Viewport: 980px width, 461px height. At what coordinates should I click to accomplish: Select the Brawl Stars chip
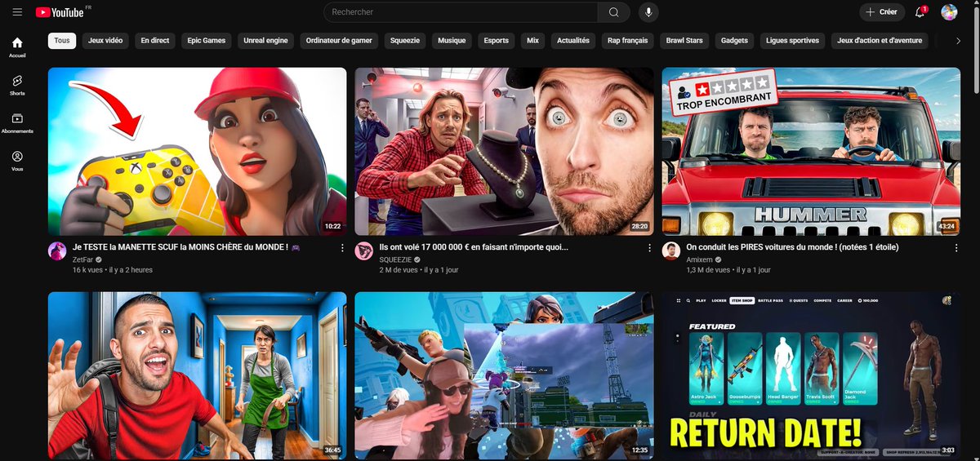tap(684, 40)
